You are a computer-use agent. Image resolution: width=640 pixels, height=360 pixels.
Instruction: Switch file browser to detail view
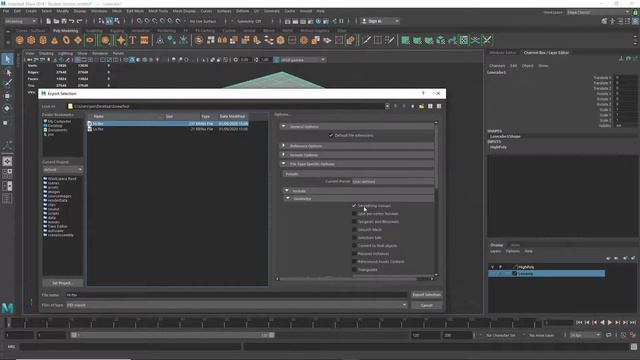pyautogui.click(x=439, y=106)
